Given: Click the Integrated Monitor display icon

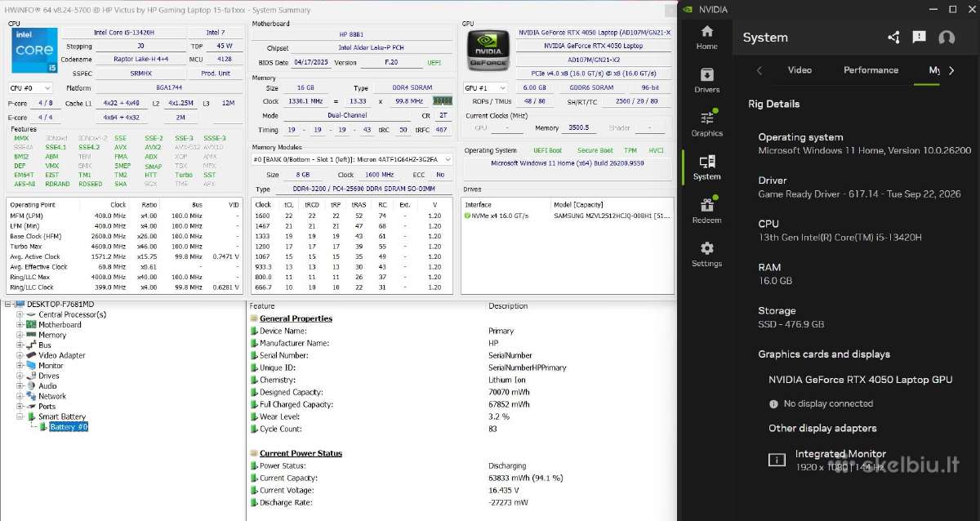Looking at the screenshot, I should click(777, 460).
